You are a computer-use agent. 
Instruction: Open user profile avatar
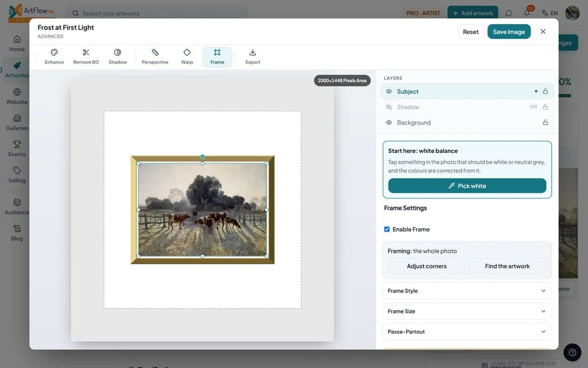(x=572, y=13)
